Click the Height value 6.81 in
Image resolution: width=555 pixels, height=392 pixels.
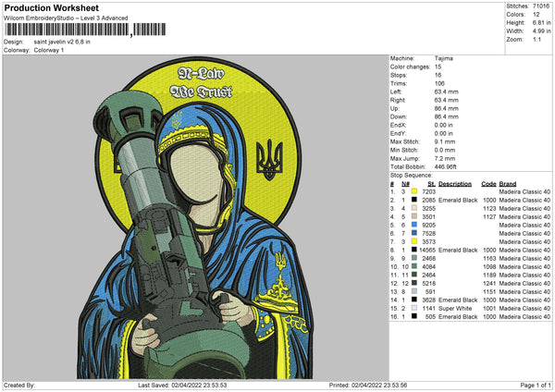click(541, 22)
